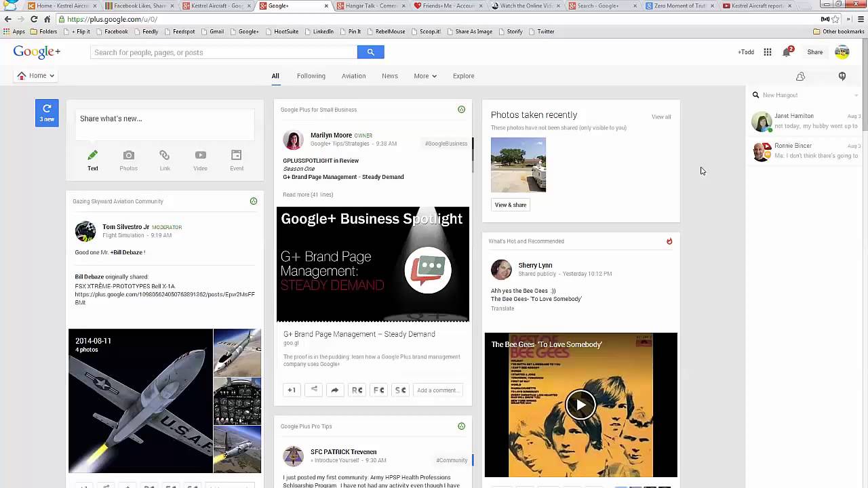The image size is (868, 488).
Task: Click the browser back arrow
Action: [x=8, y=19]
